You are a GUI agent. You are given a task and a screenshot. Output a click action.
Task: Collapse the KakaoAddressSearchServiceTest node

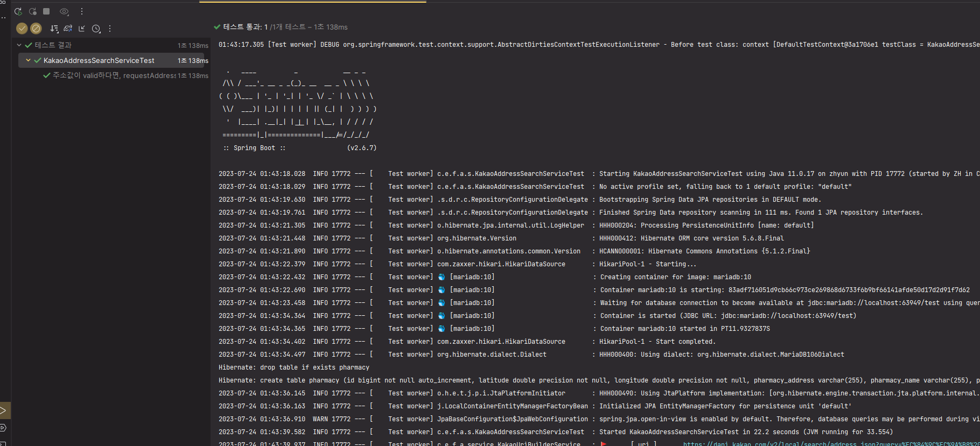click(28, 60)
